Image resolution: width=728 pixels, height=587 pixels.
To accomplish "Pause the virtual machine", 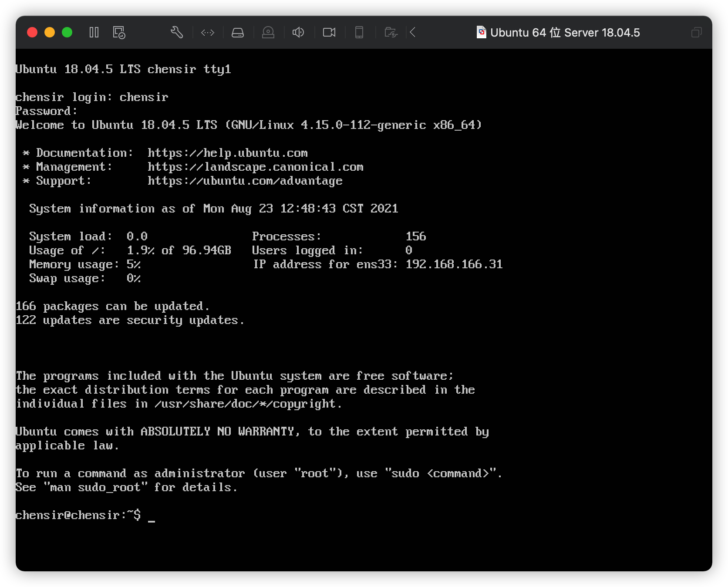I will [94, 32].
